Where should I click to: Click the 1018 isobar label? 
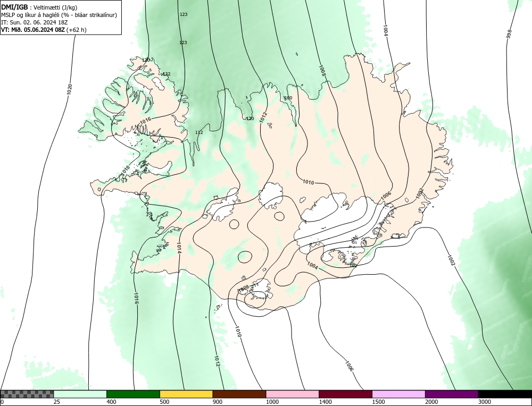(125, 170)
